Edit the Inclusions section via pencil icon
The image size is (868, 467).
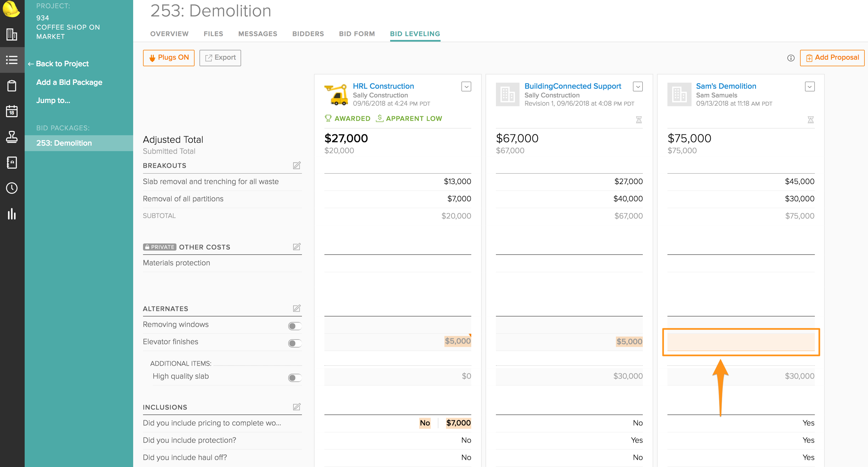coord(296,407)
